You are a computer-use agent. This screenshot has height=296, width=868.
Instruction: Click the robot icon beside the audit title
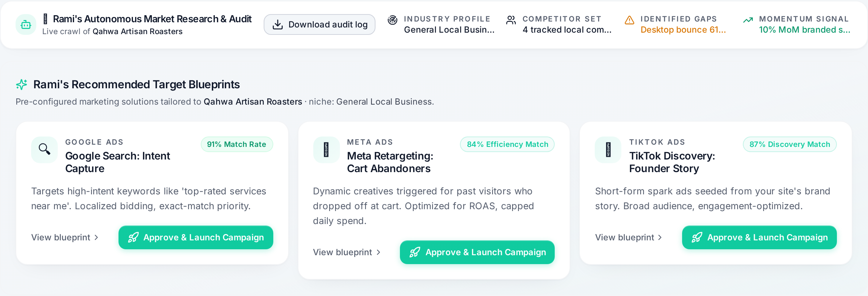[x=26, y=24]
